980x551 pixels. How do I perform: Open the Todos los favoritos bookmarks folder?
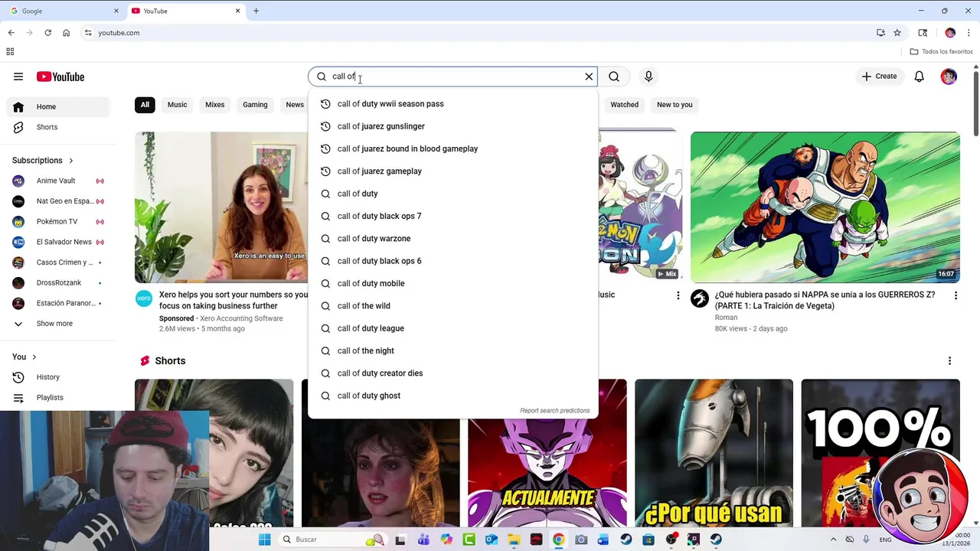point(941,52)
